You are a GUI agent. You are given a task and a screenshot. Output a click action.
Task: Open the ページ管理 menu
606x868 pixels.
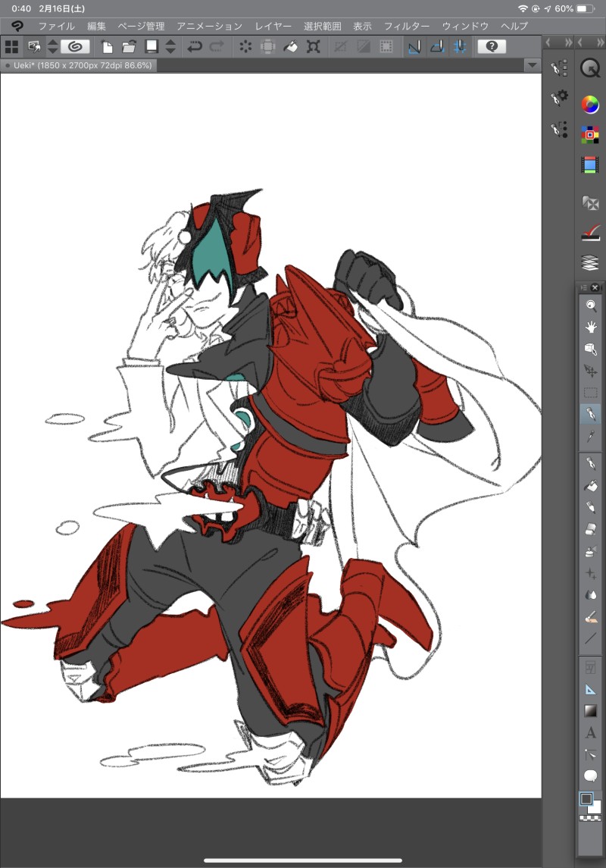[x=141, y=26]
